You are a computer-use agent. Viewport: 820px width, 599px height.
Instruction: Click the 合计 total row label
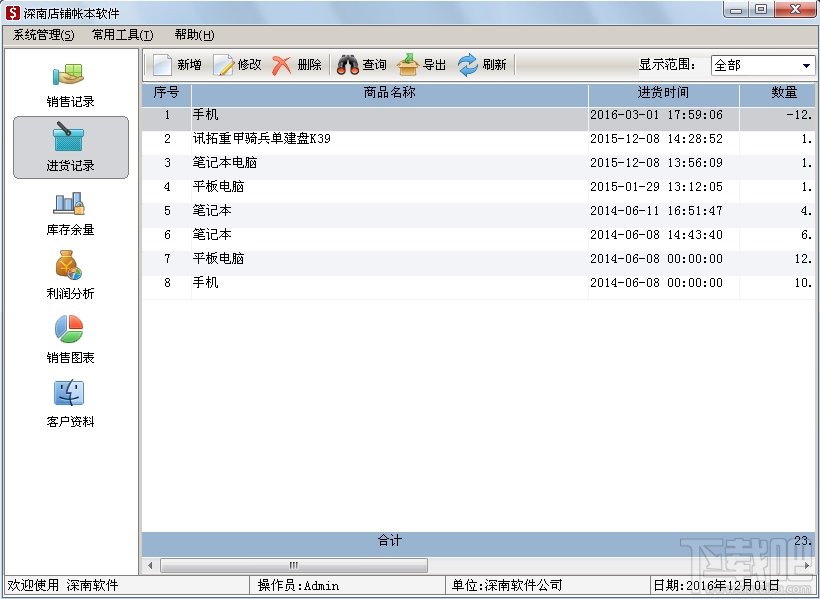390,541
